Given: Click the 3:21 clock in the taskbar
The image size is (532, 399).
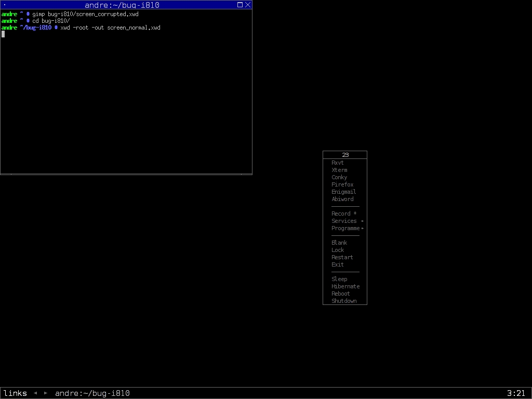Looking at the screenshot, I should (x=516, y=393).
